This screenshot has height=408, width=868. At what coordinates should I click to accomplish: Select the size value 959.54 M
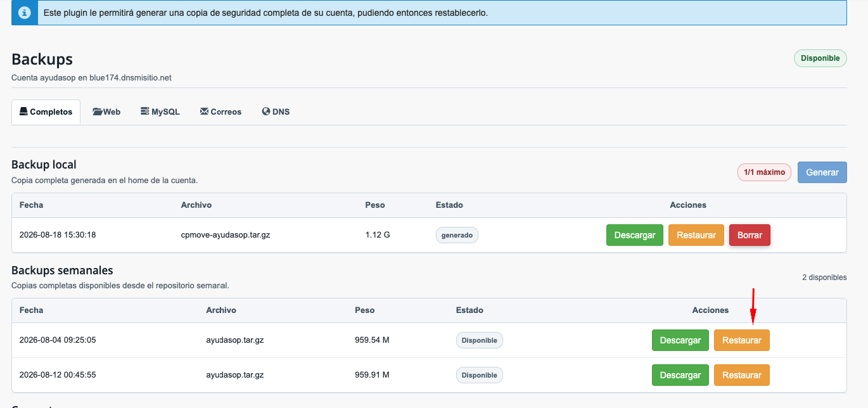[x=372, y=340]
